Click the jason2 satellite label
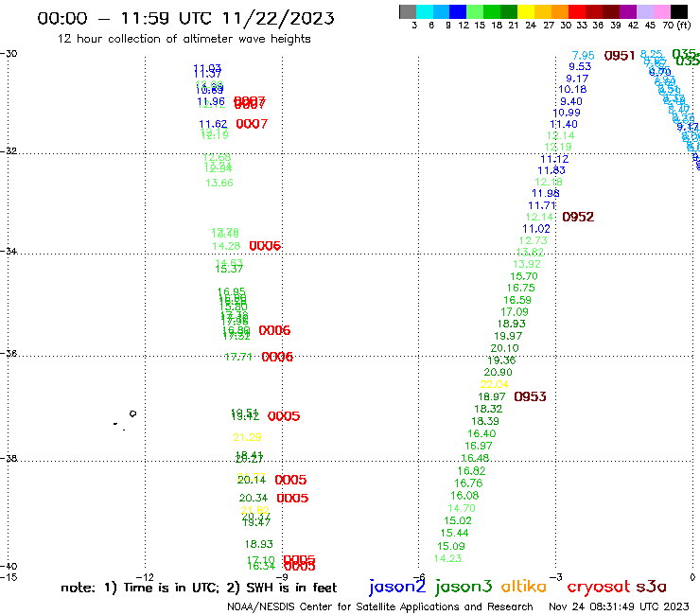 (x=397, y=587)
